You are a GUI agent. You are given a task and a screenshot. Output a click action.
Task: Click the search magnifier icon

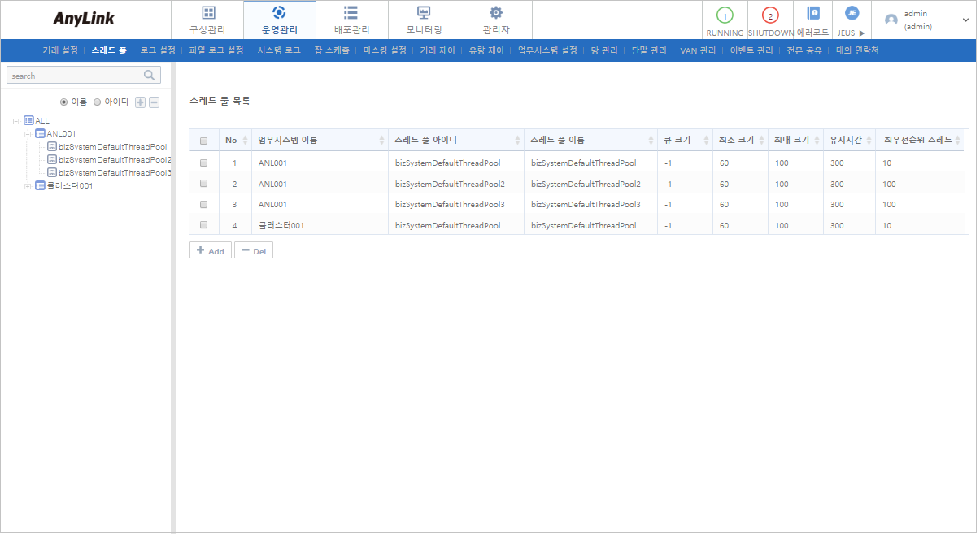click(150, 76)
